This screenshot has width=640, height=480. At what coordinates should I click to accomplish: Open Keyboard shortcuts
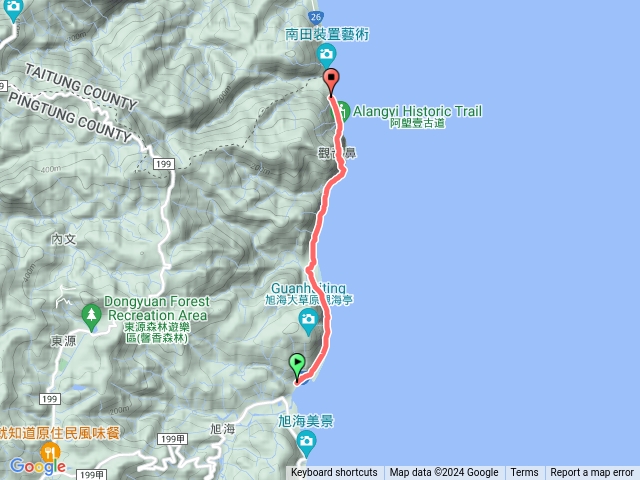point(334,473)
